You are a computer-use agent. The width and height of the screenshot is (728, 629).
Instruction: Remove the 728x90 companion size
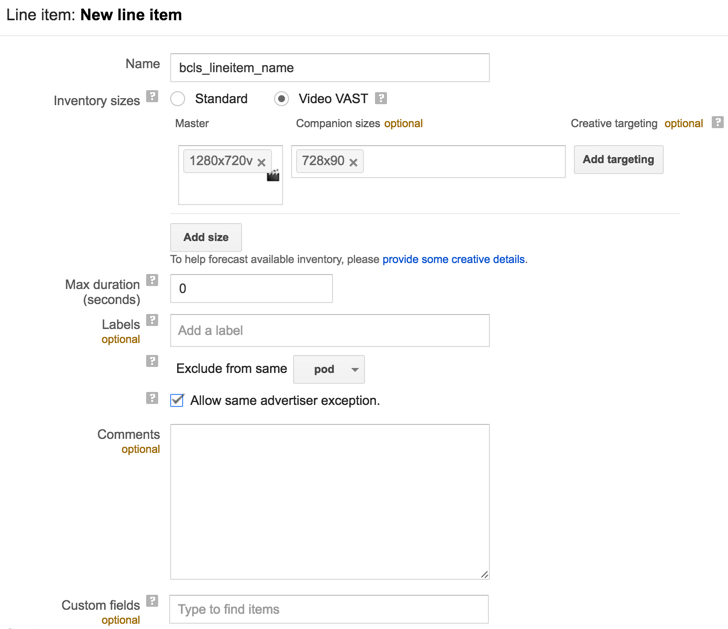(x=354, y=162)
